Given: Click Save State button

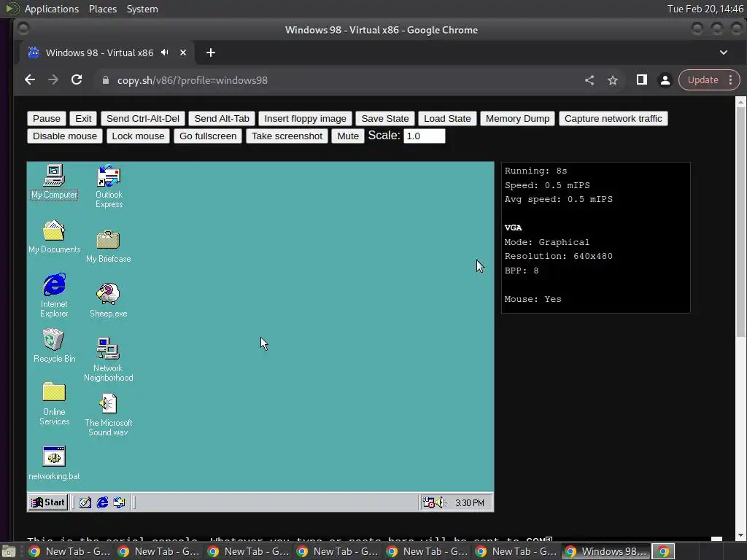Looking at the screenshot, I should 385,119.
